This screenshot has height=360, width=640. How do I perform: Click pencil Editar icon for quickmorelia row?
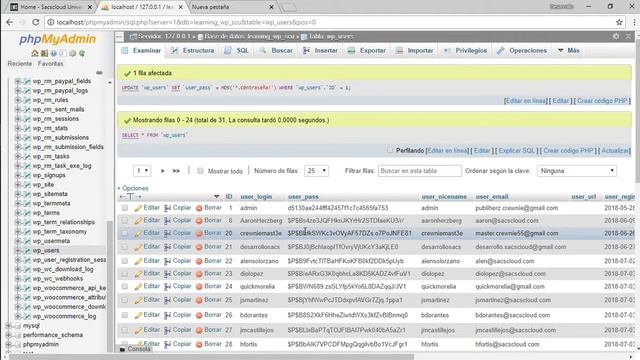coord(138,287)
